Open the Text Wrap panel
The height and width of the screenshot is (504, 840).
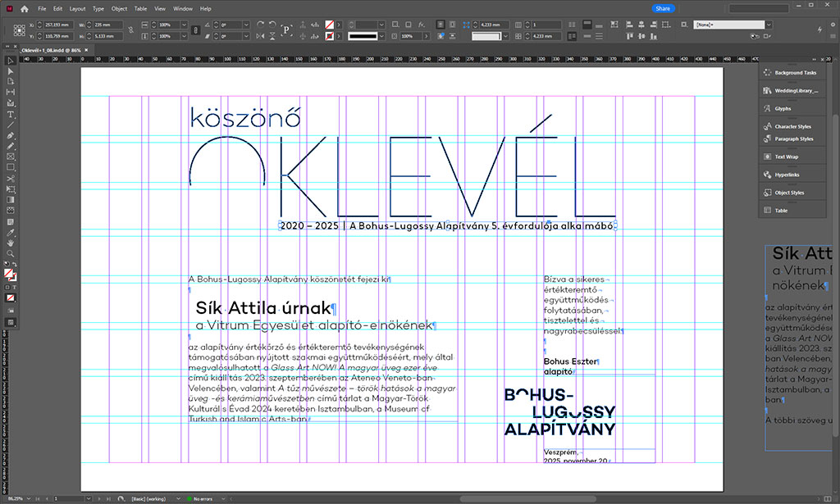792,157
